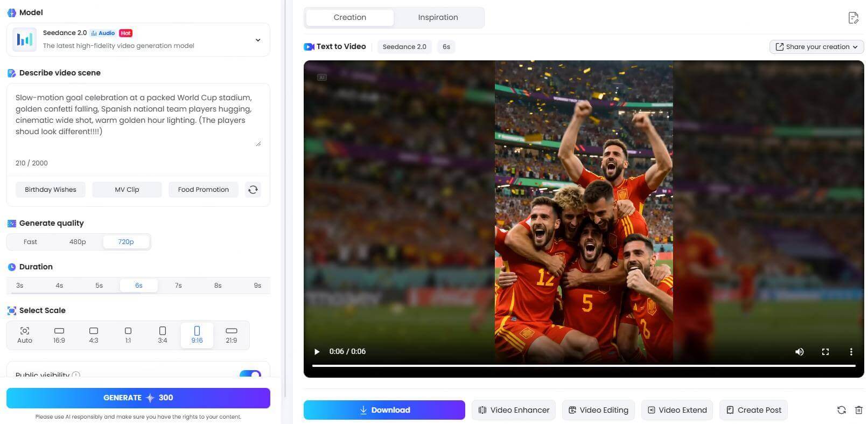Click the Model heading icon
868x424 pixels.
tap(11, 12)
